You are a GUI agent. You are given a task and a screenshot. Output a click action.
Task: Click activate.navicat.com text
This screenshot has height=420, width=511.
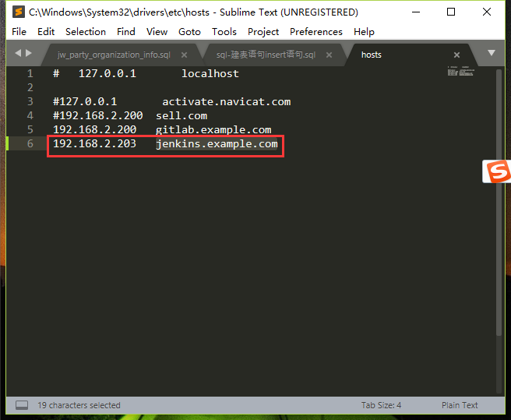coord(227,102)
